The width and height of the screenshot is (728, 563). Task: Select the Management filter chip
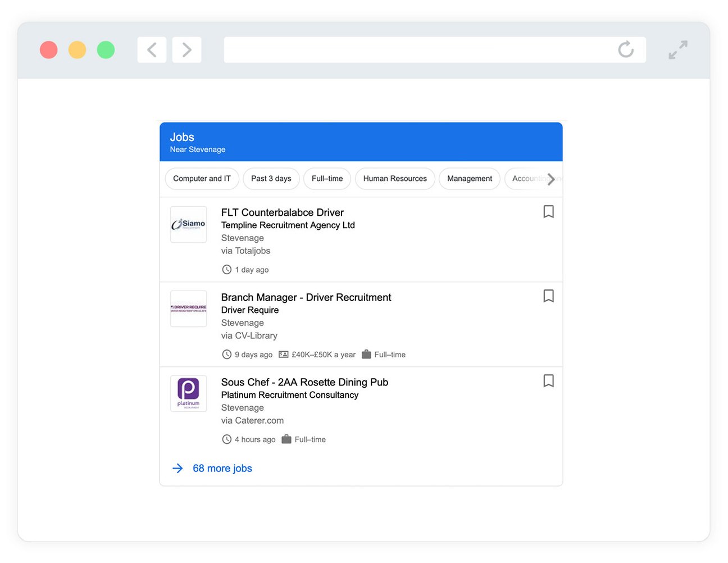pyautogui.click(x=470, y=179)
